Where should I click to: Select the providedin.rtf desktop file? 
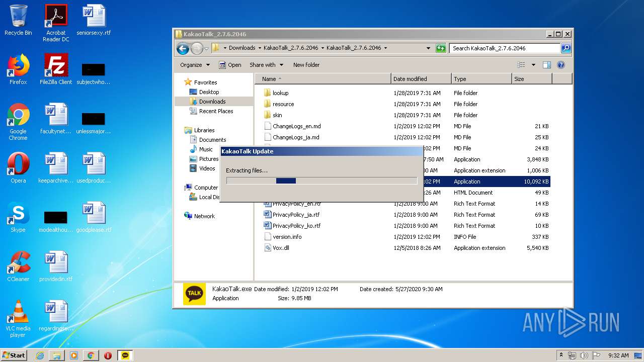click(x=56, y=266)
